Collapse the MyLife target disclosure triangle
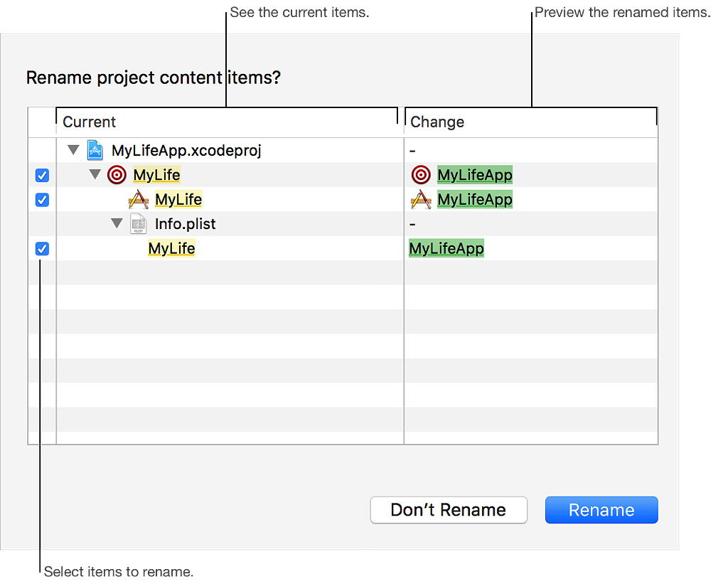The height and width of the screenshot is (584, 728). click(x=95, y=175)
